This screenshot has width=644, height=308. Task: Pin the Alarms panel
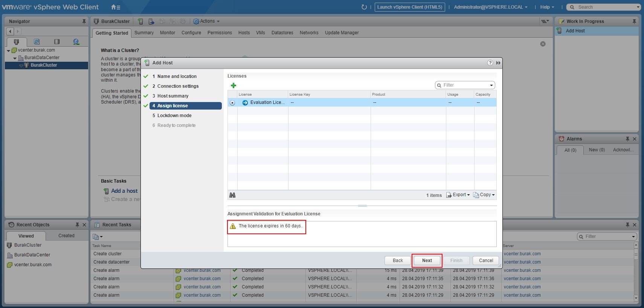coord(627,139)
